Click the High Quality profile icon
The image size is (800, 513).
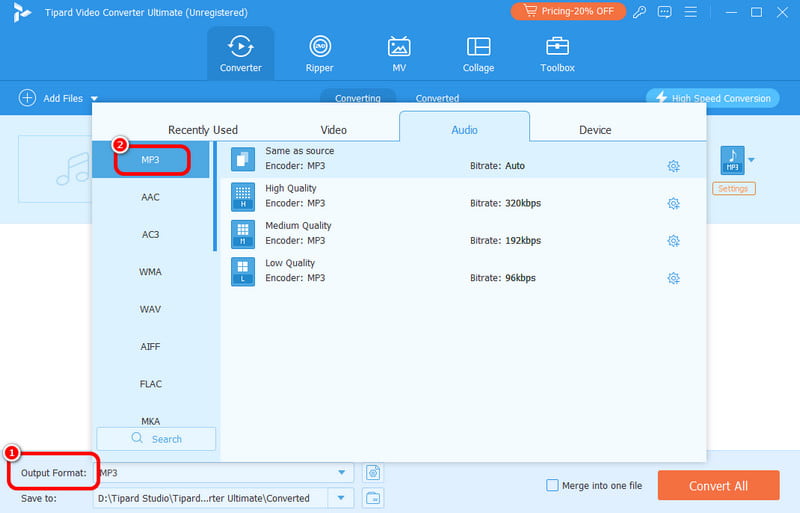click(x=243, y=197)
